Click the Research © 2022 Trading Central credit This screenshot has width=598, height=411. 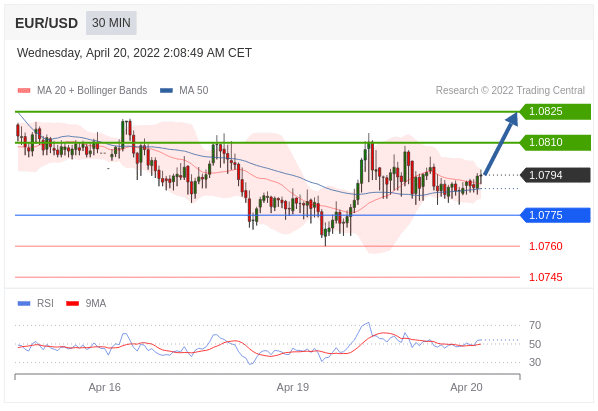click(x=510, y=90)
